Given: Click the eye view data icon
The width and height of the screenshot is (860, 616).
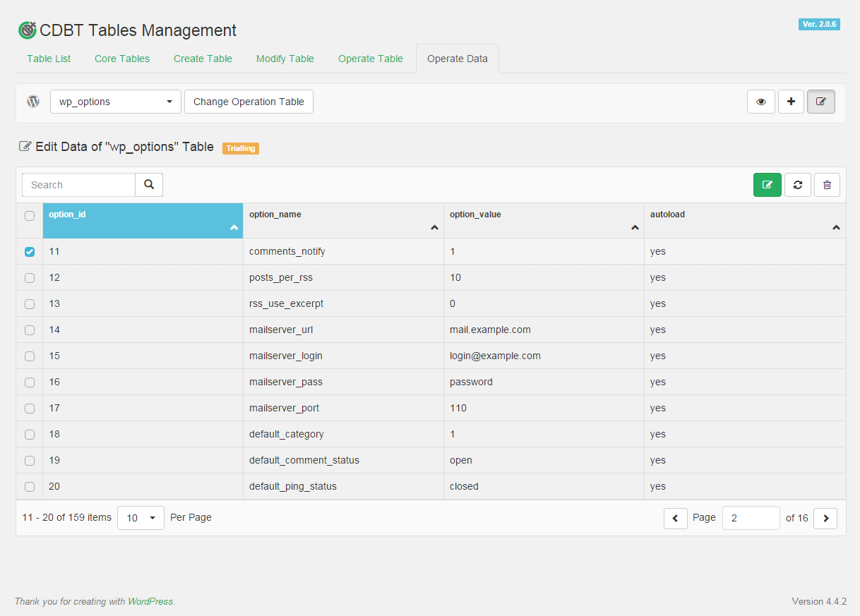Looking at the screenshot, I should [760, 102].
